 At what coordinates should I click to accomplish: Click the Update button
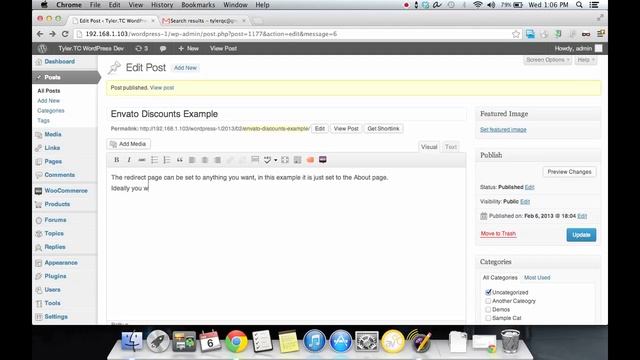581,235
